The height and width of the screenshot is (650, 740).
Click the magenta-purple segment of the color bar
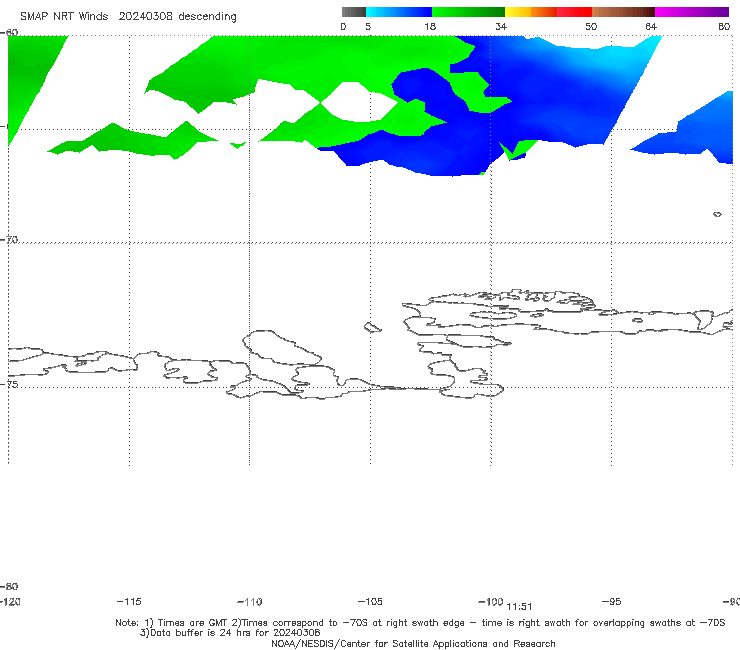[x=692, y=12]
